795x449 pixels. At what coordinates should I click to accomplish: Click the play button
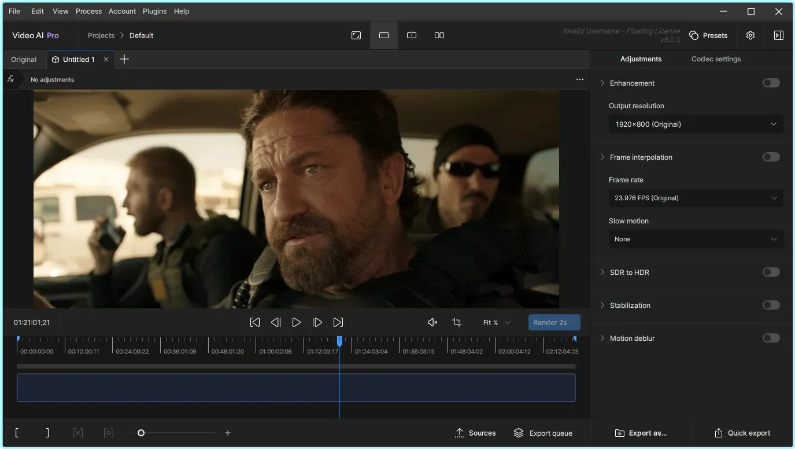[296, 322]
